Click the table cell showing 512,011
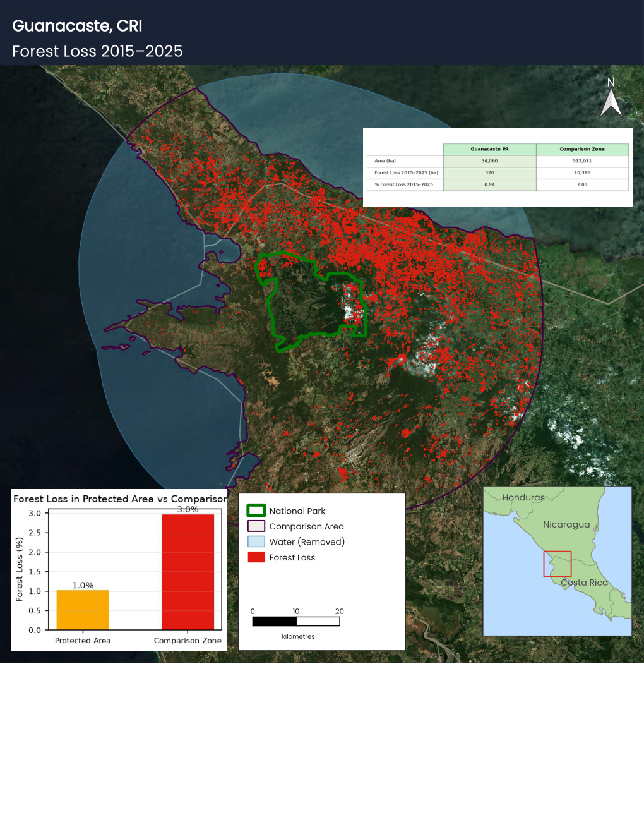 pyautogui.click(x=582, y=161)
